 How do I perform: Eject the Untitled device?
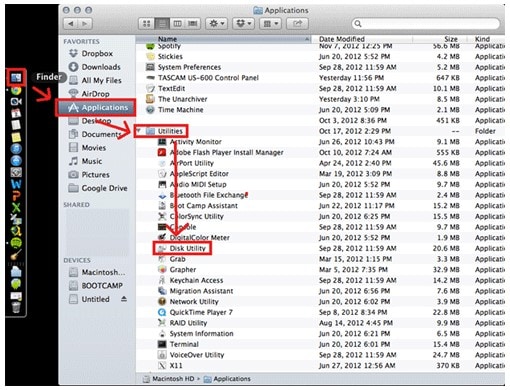click(124, 299)
